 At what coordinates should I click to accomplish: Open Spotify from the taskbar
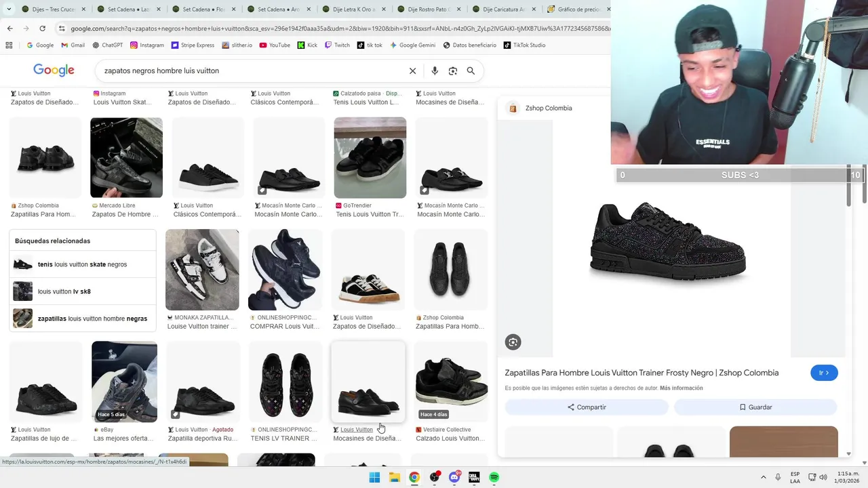494,477
